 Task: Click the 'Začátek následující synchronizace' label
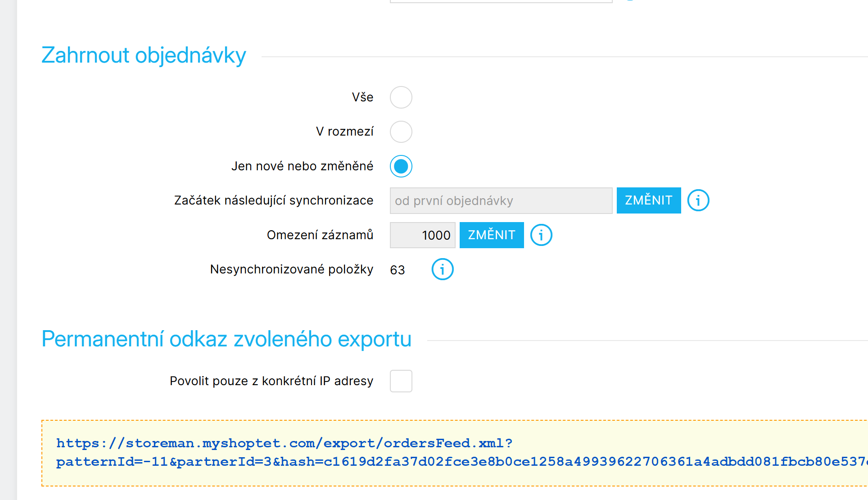[x=274, y=200]
